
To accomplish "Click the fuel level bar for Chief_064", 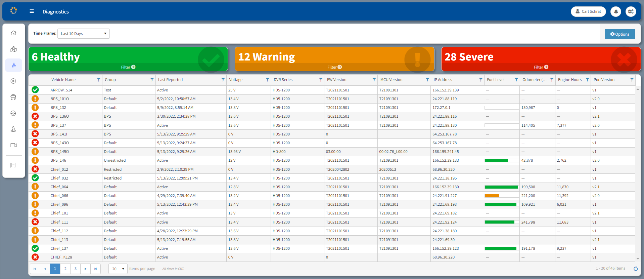I will (x=502, y=187).
